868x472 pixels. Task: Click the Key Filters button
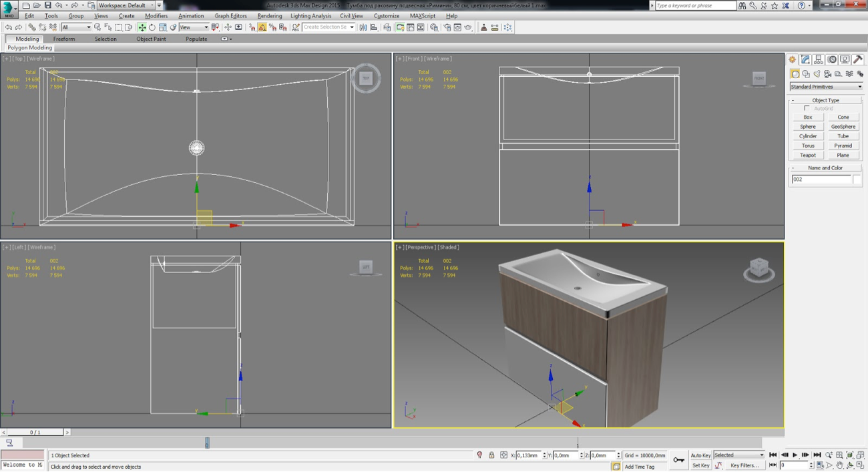point(744,465)
